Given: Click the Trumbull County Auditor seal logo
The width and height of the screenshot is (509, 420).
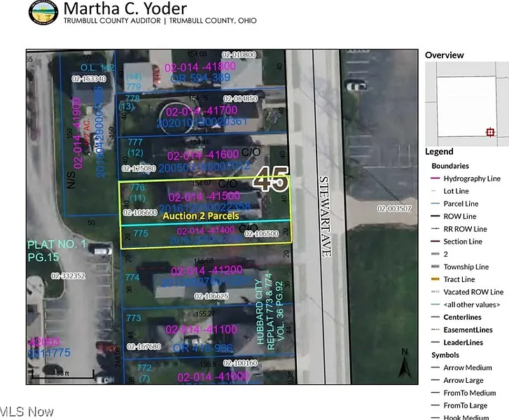Looking at the screenshot, I should click(x=43, y=13).
